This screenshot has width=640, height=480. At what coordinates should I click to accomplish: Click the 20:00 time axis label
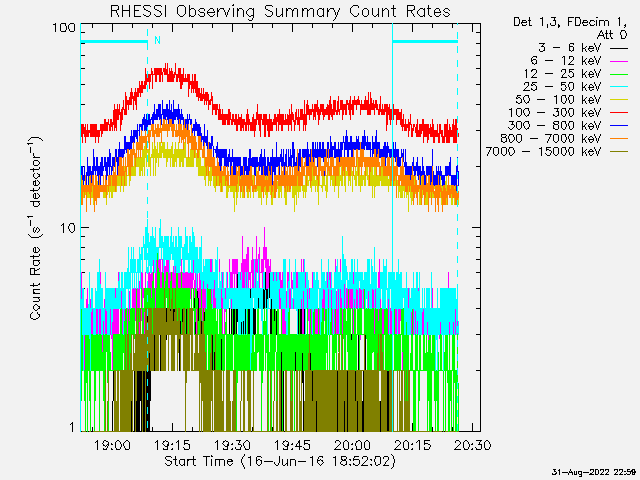(x=352, y=445)
